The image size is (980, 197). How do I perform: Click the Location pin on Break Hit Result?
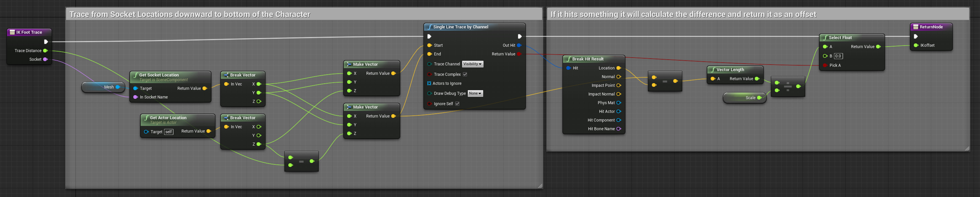click(618, 68)
